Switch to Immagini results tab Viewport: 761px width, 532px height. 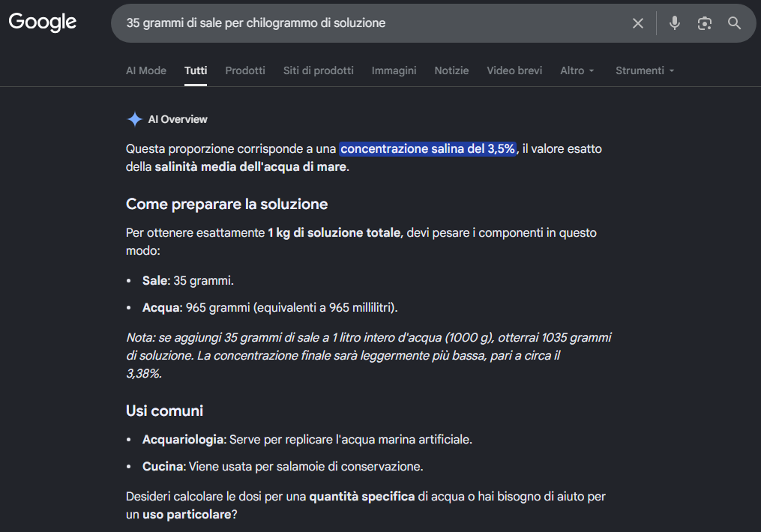point(394,70)
